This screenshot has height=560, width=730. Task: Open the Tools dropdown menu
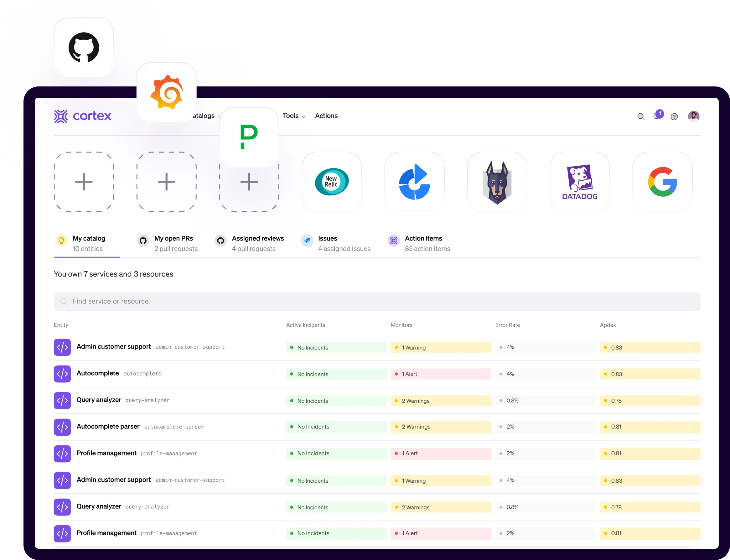coord(293,115)
